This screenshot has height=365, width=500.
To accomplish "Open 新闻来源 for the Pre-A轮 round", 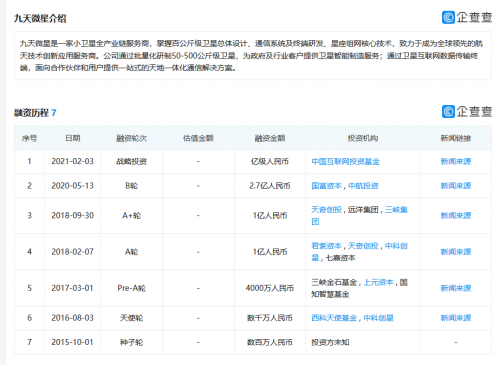I will [x=456, y=288].
